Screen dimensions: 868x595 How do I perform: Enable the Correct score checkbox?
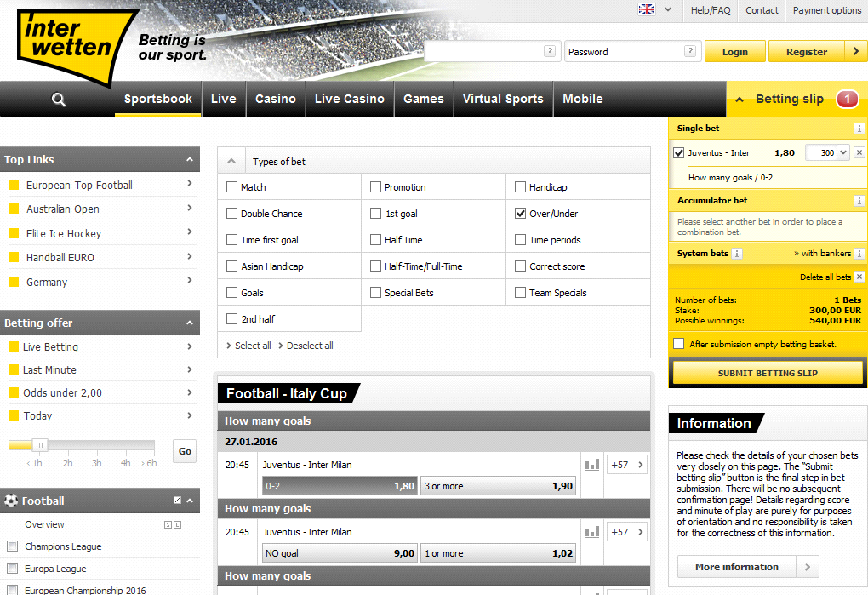[520, 266]
